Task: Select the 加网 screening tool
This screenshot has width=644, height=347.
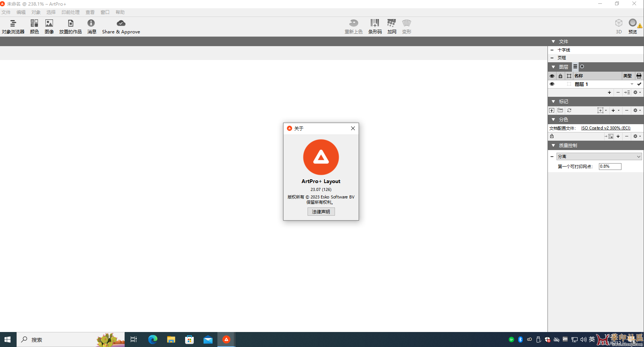Action: [392, 27]
